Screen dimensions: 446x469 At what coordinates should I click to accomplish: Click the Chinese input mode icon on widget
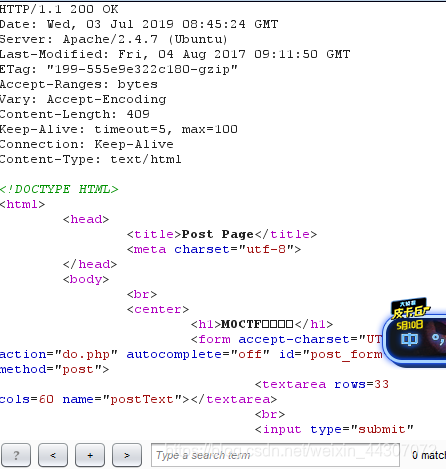[x=409, y=339]
